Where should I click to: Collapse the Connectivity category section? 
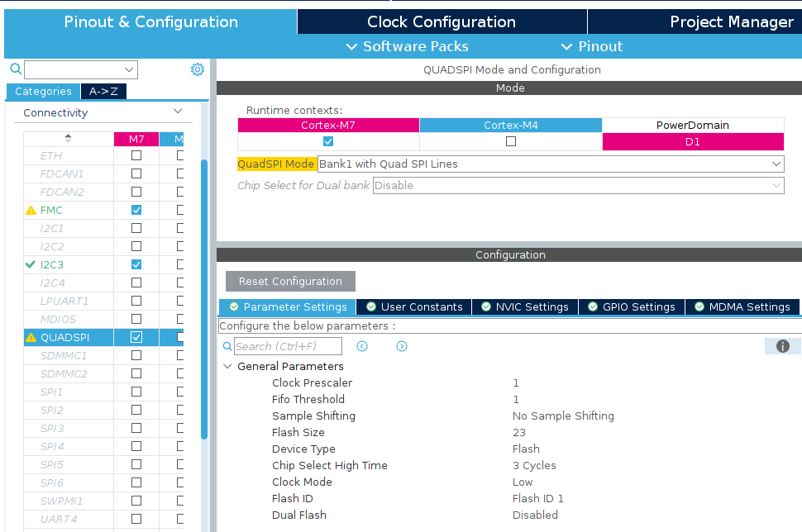pyautogui.click(x=177, y=112)
